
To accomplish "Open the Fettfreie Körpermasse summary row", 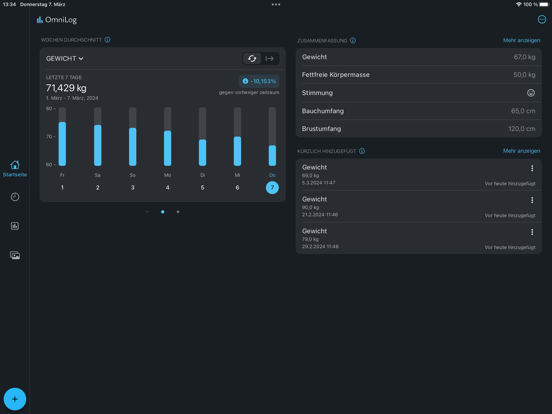I will pyautogui.click(x=419, y=75).
